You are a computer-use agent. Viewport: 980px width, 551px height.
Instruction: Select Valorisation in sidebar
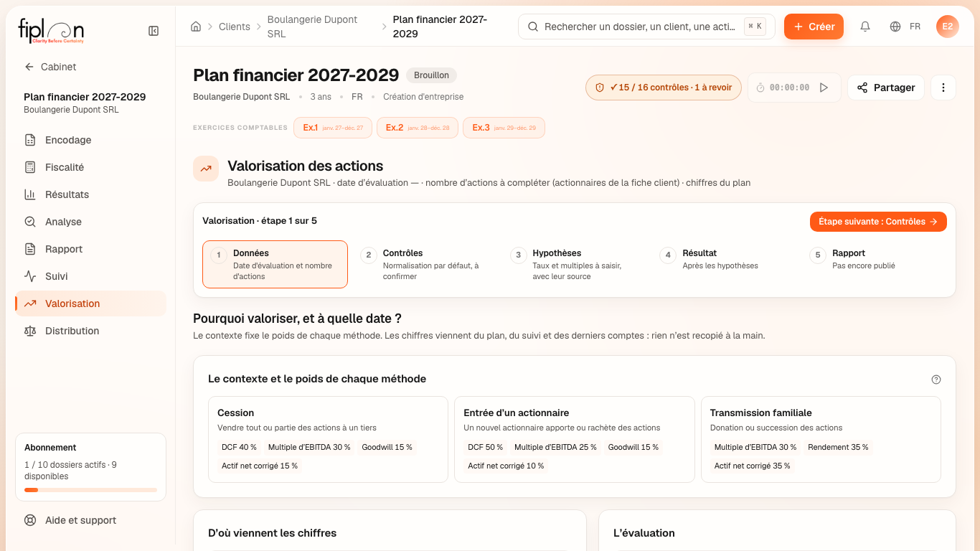(90, 303)
